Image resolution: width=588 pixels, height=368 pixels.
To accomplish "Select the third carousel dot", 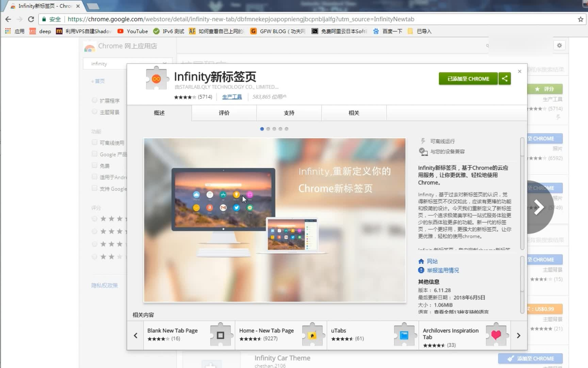I will (274, 129).
